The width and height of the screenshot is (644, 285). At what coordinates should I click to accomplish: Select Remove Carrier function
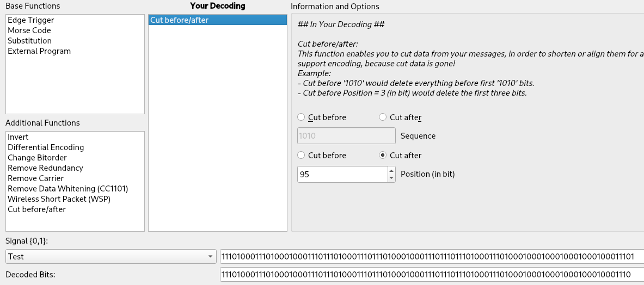tap(35, 178)
